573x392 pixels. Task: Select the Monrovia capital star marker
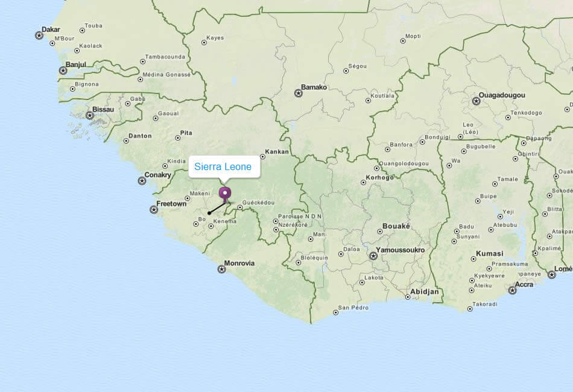pos(221,269)
